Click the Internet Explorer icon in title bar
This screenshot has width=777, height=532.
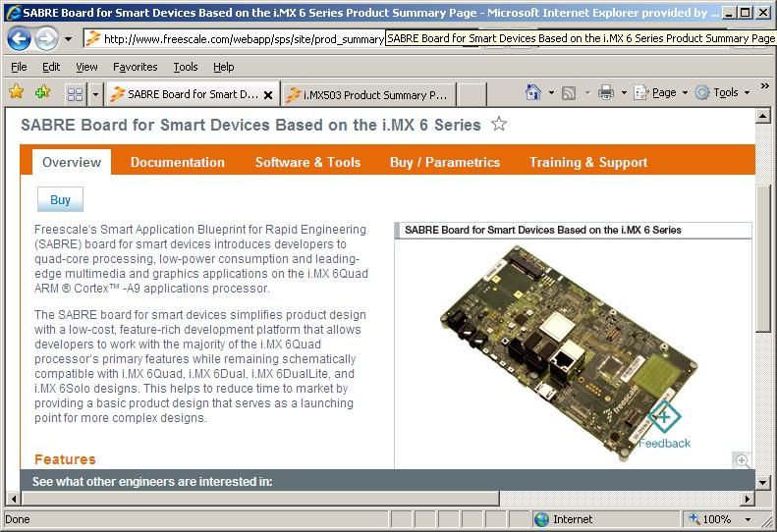[x=14, y=13]
